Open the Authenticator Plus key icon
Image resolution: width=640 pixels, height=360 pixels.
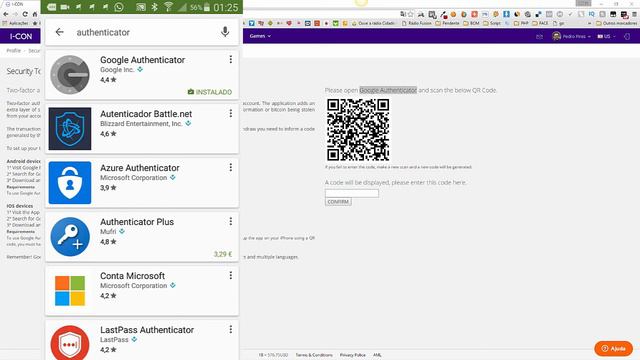(x=70, y=237)
